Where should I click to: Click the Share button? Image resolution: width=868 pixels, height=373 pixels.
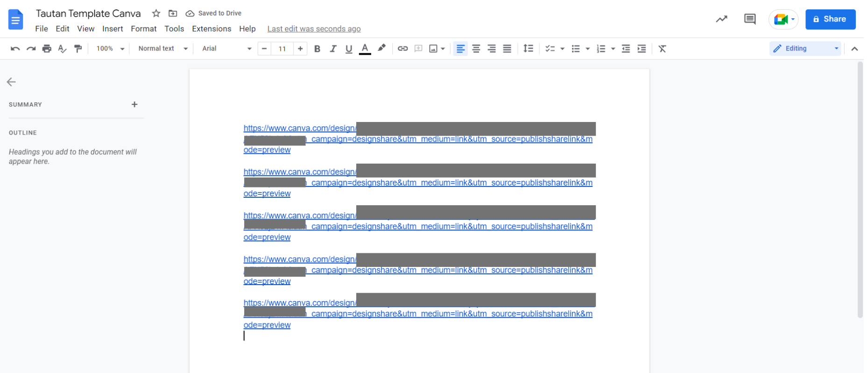click(x=830, y=19)
